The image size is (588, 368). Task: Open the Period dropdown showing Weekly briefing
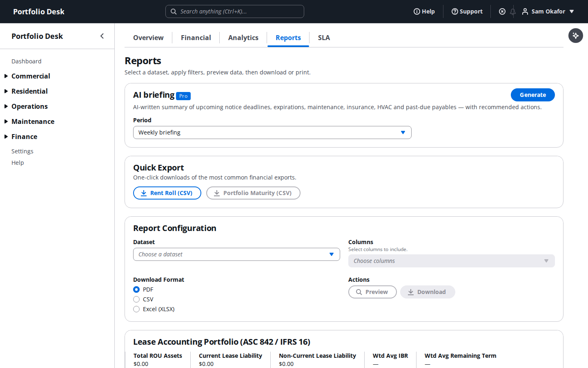tap(272, 132)
